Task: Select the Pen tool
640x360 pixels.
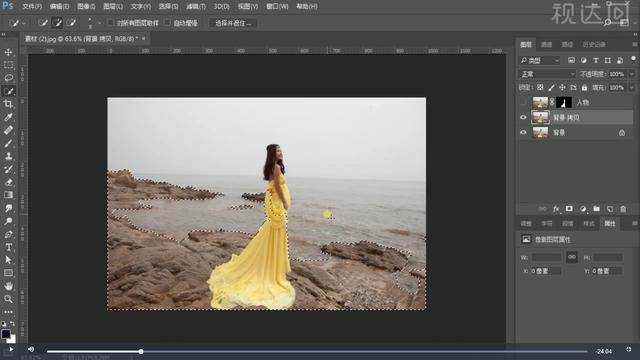Action: click(8, 234)
